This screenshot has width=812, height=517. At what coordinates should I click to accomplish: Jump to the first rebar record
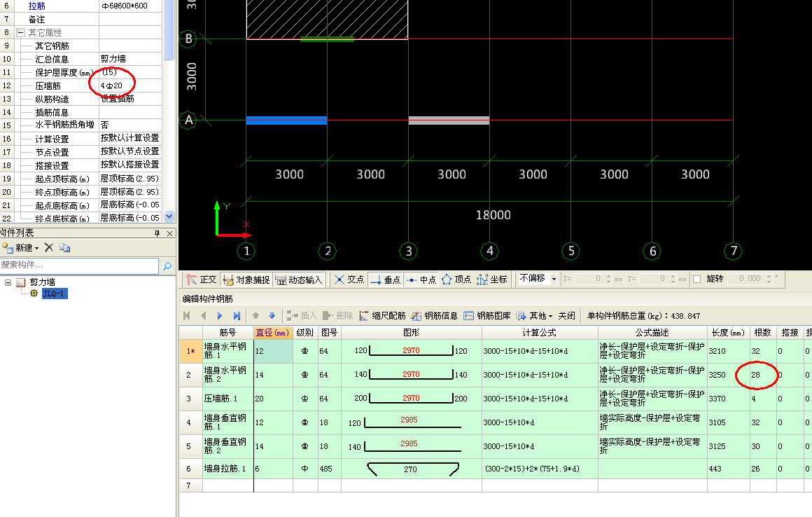(x=187, y=316)
